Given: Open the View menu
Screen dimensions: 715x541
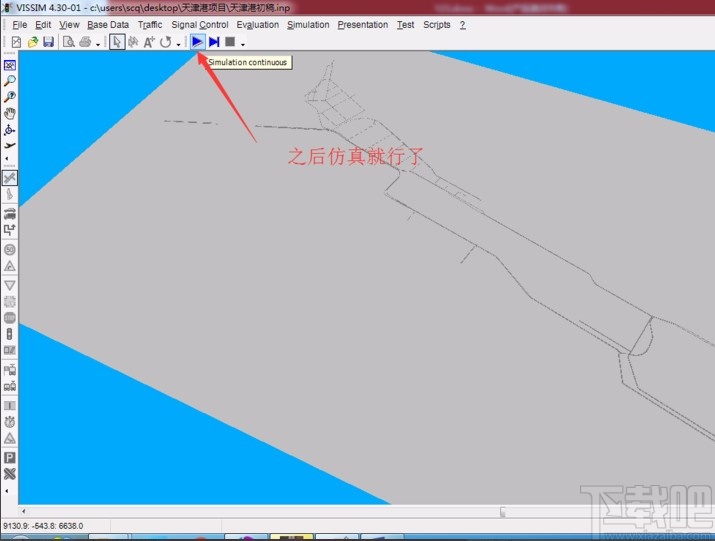Looking at the screenshot, I should pos(69,25).
